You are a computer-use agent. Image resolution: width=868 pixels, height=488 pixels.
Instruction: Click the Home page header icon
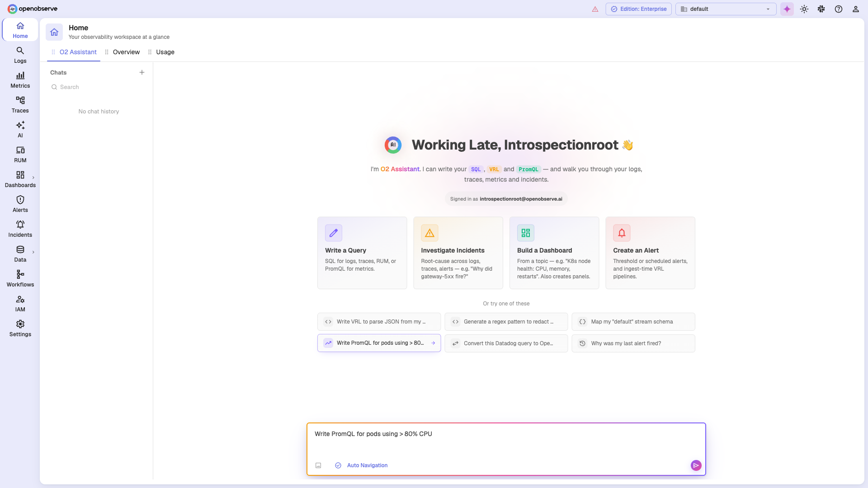pyautogui.click(x=54, y=32)
